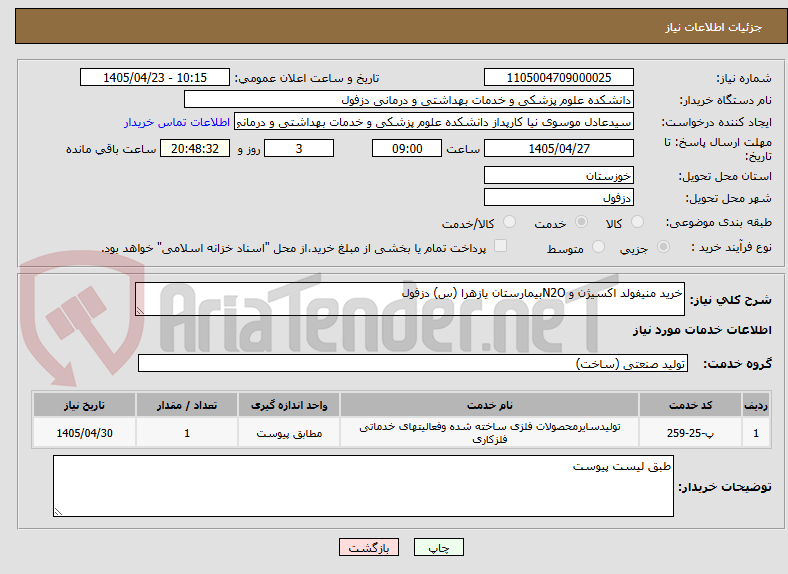Select the خدمت radio button
Viewport: 788px width, 574px height.
point(581,222)
